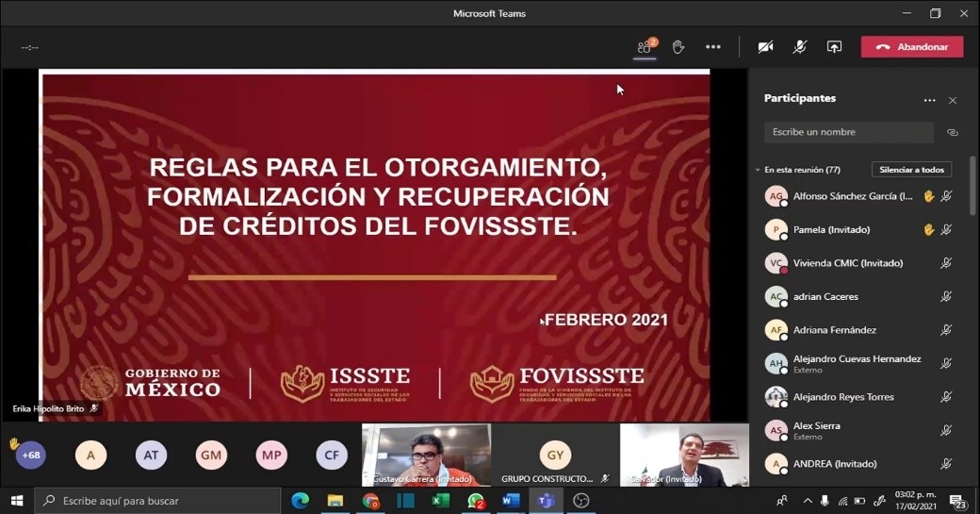Select participant avatar MP
The image size is (980, 514).
click(x=271, y=455)
